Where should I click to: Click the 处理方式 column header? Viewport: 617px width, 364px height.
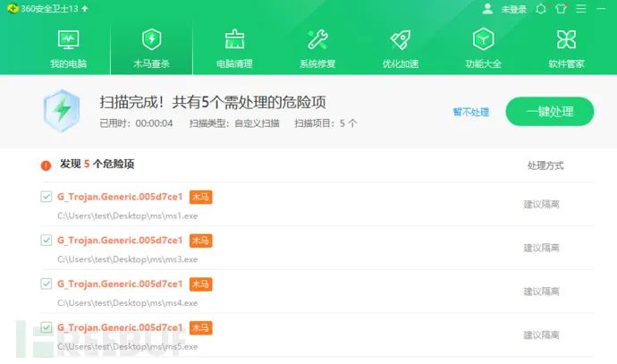(545, 165)
